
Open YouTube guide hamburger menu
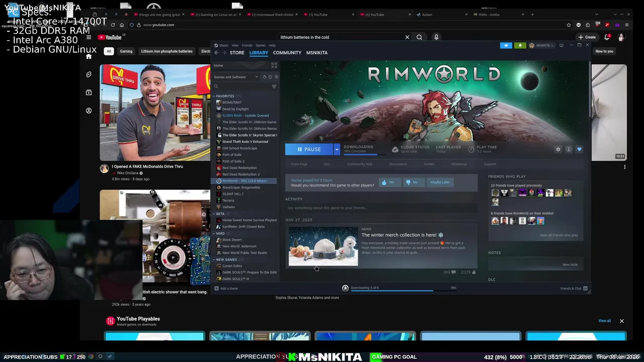[89, 37]
